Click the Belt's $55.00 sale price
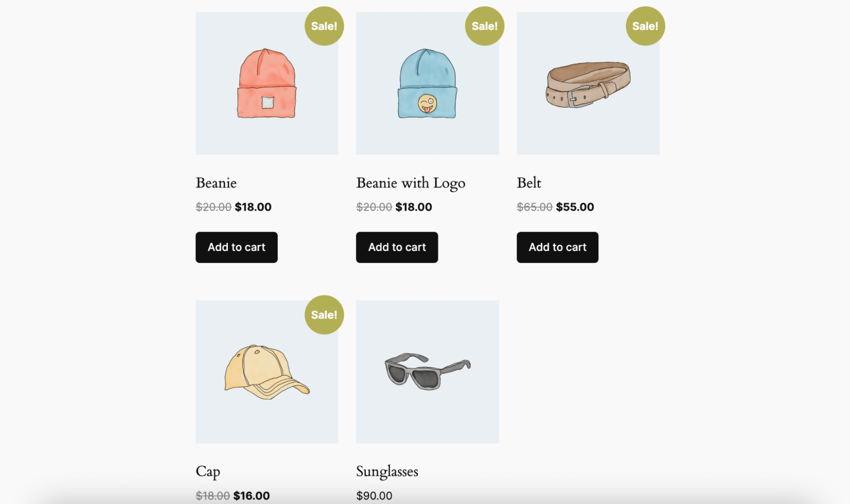The height and width of the screenshot is (504, 850). (x=575, y=207)
